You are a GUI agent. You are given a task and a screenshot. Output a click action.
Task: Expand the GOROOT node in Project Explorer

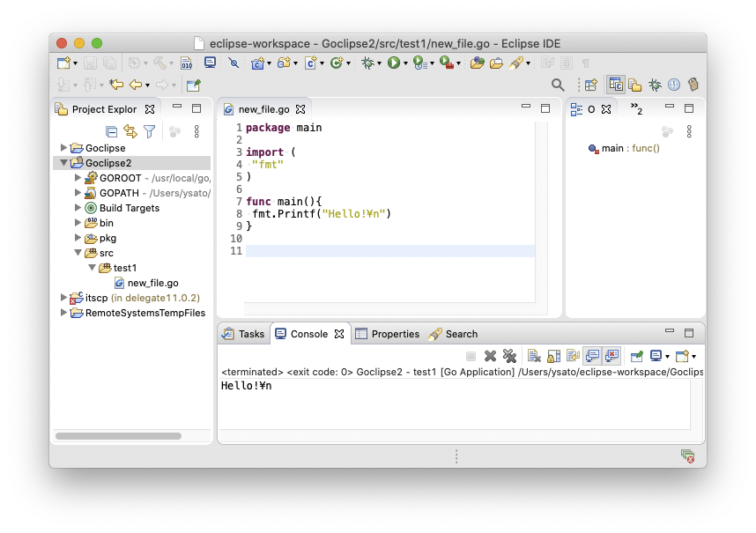78,178
